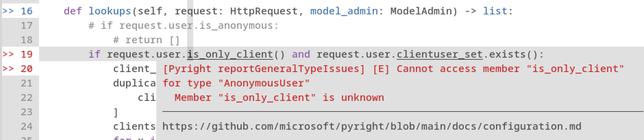Click the blue diagnostic sign on line 16

point(8,11)
